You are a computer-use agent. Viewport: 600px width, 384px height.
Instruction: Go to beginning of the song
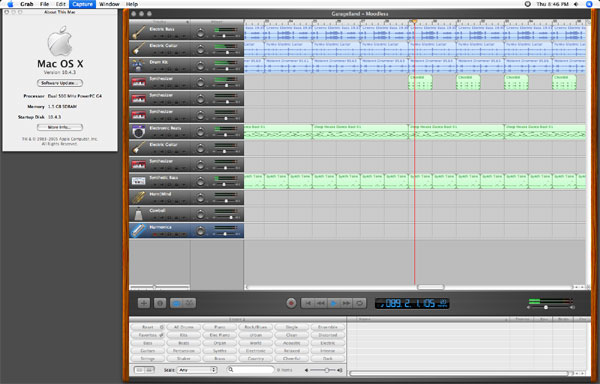[307, 303]
